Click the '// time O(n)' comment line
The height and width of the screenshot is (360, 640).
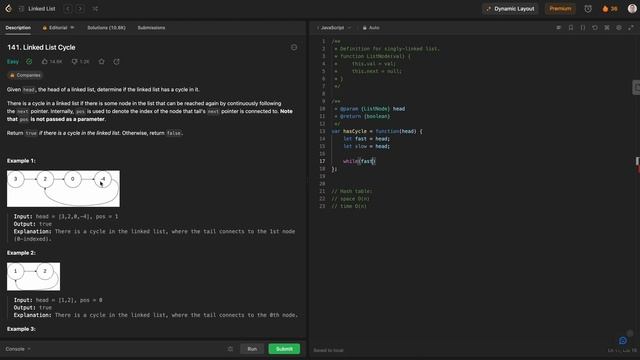[349, 206]
